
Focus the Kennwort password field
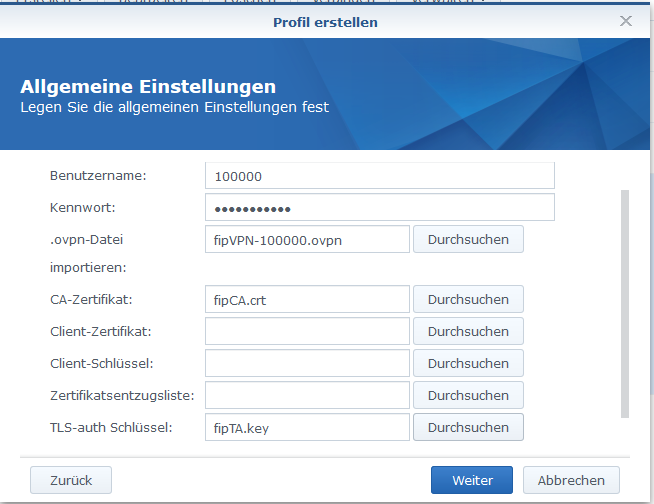[379, 208]
